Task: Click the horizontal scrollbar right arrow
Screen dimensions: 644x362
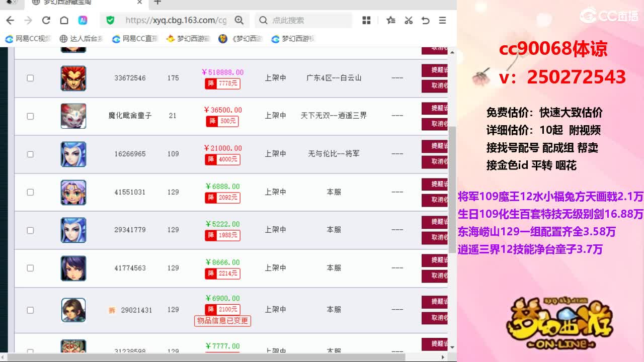Action: pos(443,357)
